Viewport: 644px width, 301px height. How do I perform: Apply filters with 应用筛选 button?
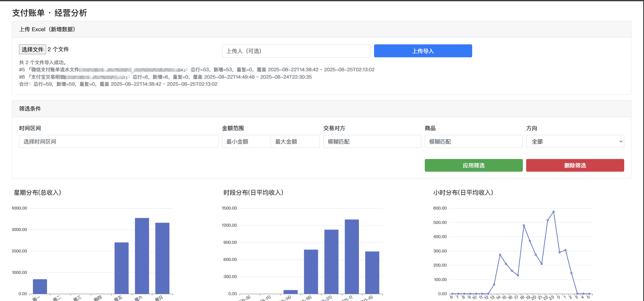[473, 165]
